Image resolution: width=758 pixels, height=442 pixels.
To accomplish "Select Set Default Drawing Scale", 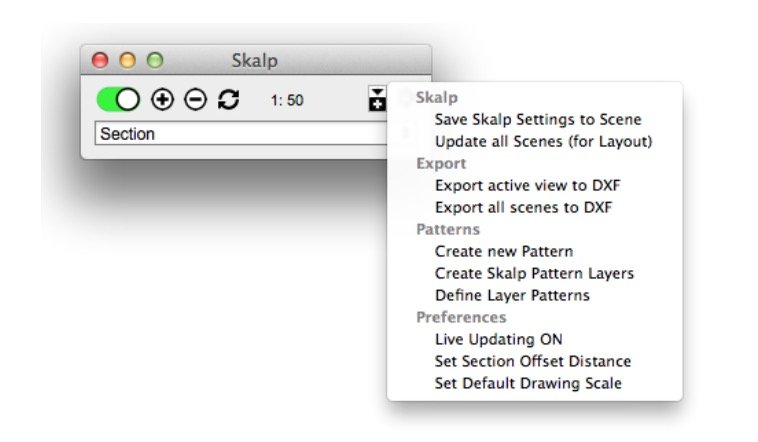I will click(528, 383).
